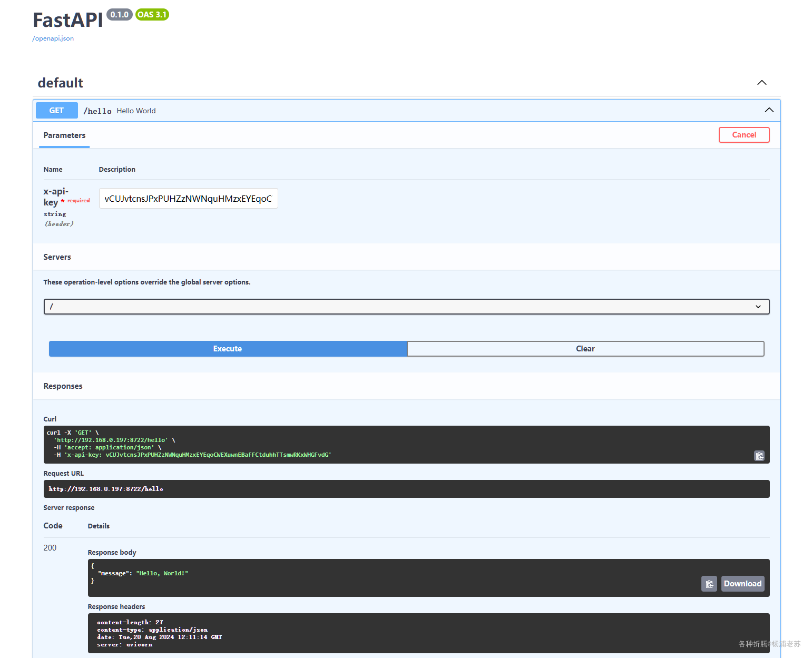Download the response body
This screenshot has height=658, width=812.
742,584
